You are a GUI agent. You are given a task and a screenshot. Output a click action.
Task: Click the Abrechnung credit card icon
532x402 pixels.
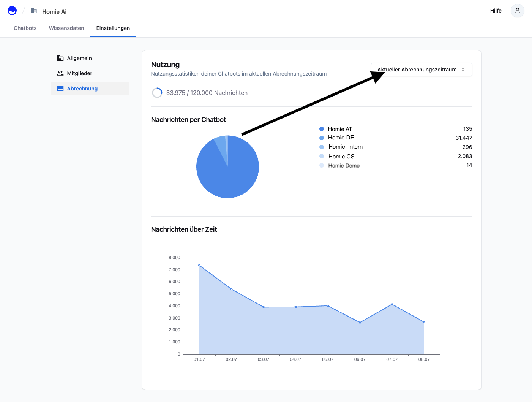pos(60,89)
